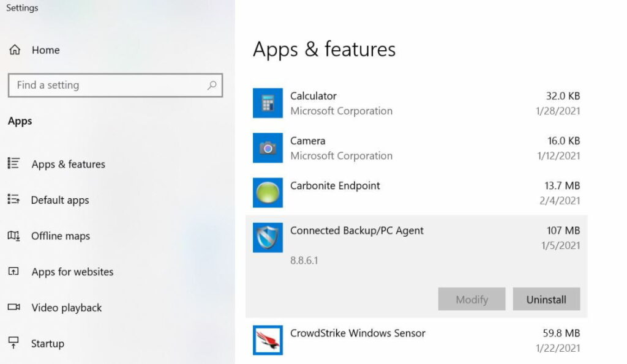Click the CrowdStrike Windows Sensor icon
This screenshot has width=627, height=364.
pyautogui.click(x=268, y=340)
